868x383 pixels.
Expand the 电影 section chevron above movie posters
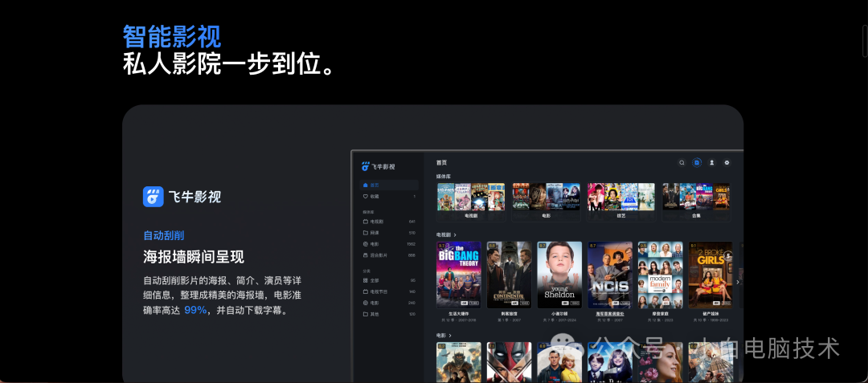point(450,336)
